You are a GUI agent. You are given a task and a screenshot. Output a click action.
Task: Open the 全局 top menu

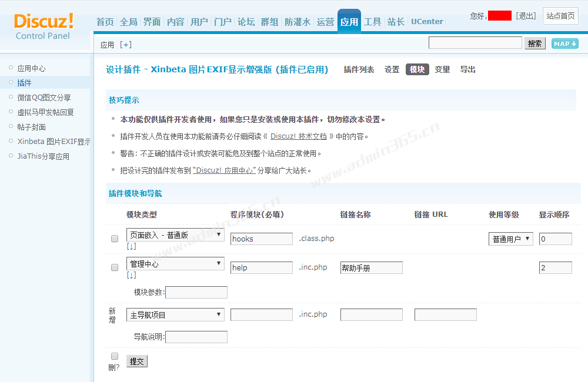click(x=129, y=22)
